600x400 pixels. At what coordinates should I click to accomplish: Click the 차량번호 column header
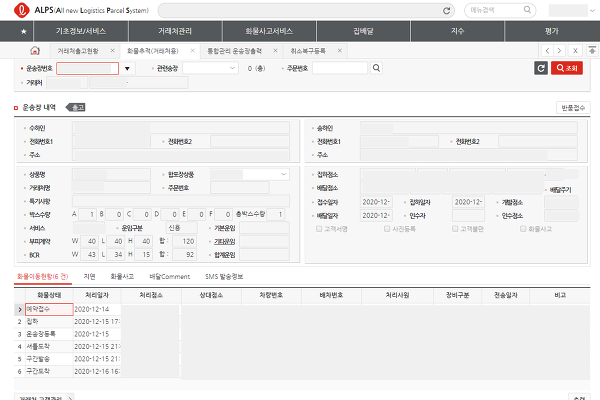point(271,295)
